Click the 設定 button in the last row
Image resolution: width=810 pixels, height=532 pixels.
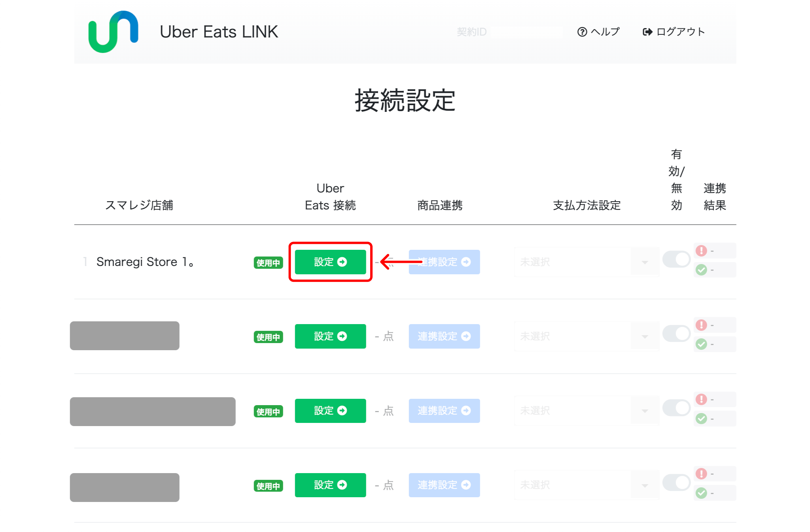pos(330,485)
